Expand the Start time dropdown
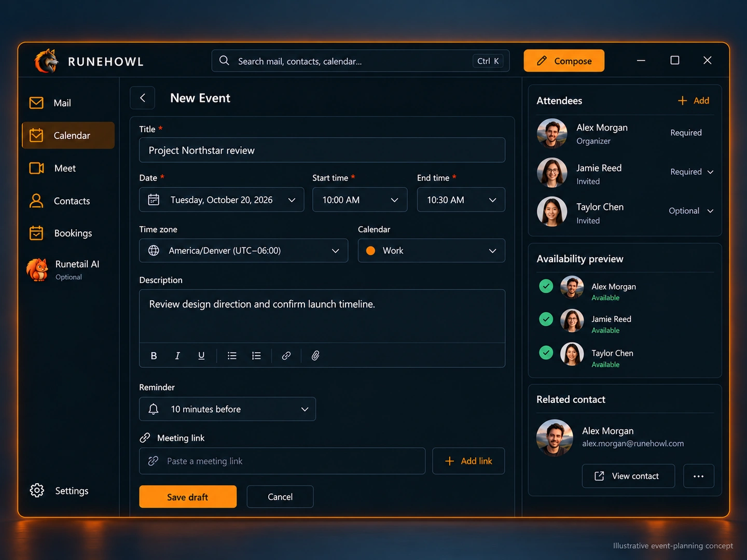 (360, 200)
